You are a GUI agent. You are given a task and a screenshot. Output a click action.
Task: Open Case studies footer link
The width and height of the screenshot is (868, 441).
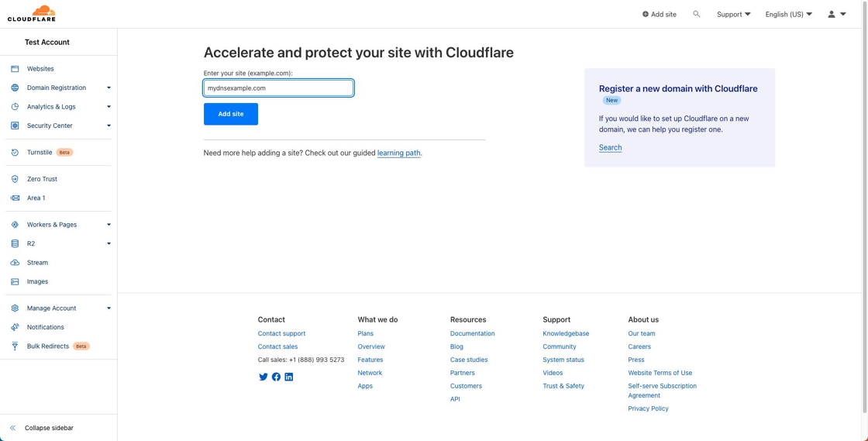coord(469,360)
